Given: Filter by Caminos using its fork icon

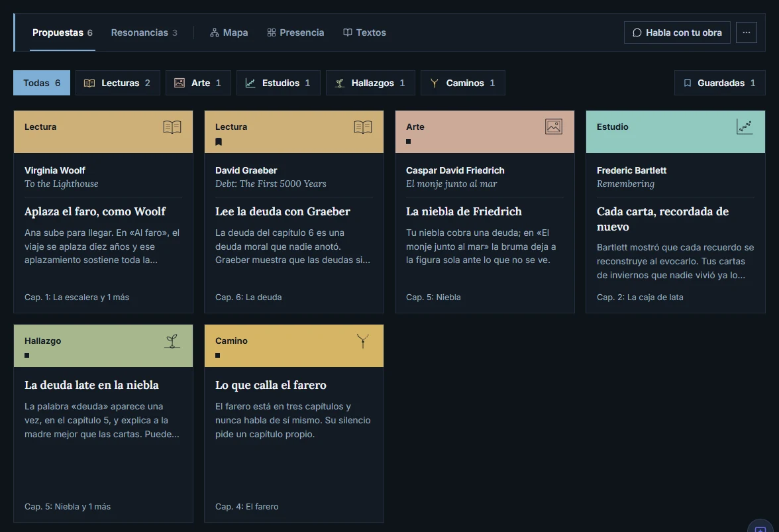Looking at the screenshot, I should 435,83.
